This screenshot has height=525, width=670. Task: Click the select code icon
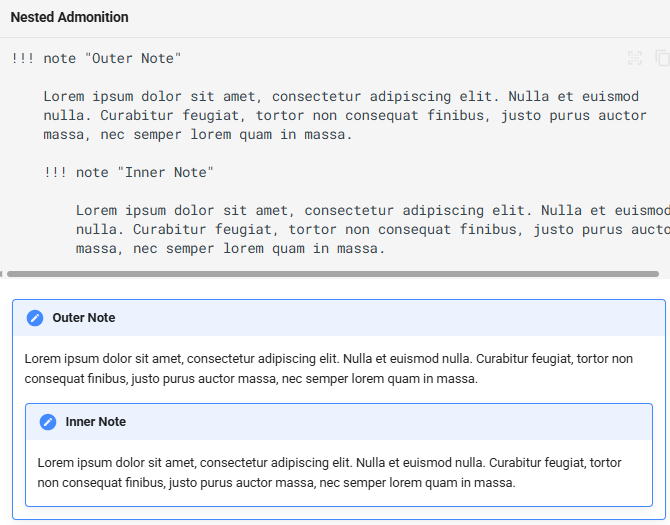click(635, 59)
